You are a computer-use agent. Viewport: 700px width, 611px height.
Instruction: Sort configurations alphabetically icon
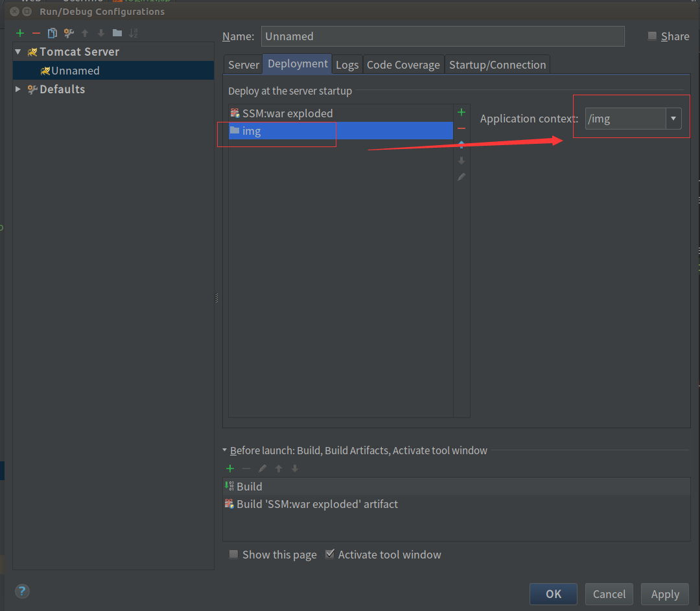pos(134,33)
